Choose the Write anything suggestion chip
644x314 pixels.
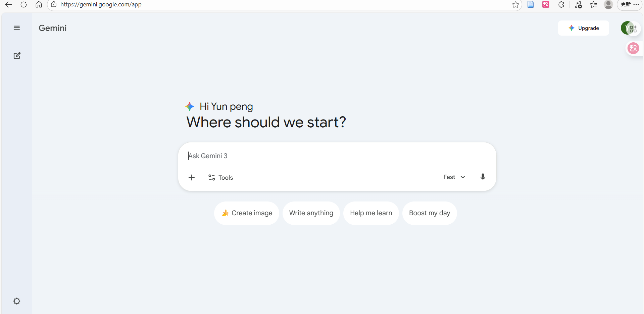pos(311,213)
